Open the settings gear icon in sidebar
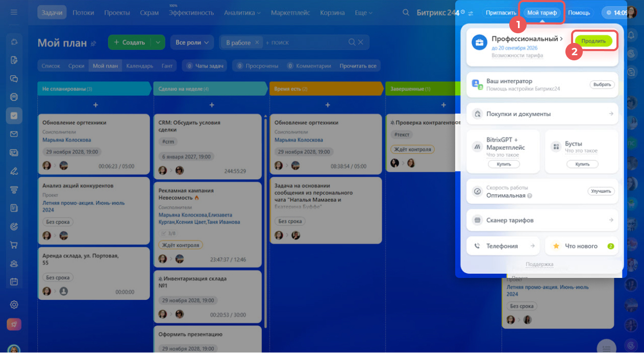The image size is (644, 353). [x=14, y=304]
